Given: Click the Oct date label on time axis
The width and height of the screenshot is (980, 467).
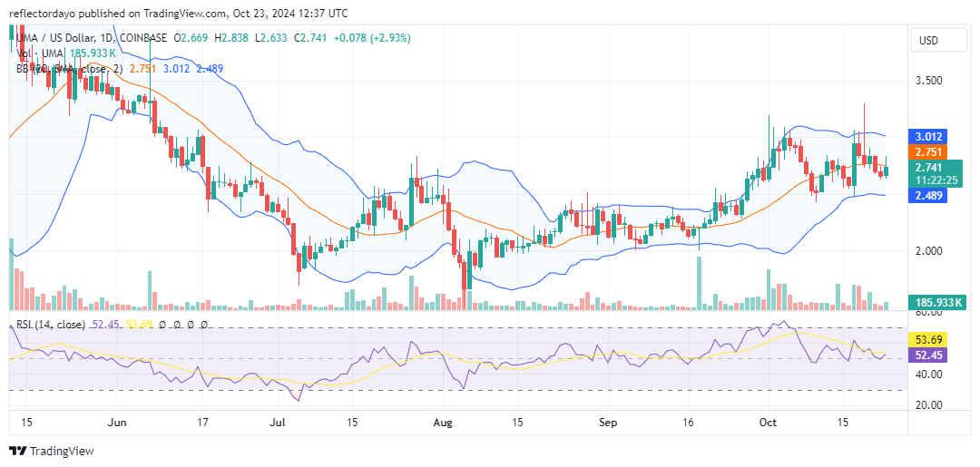Looking at the screenshot, I should (x=768, y=423).
